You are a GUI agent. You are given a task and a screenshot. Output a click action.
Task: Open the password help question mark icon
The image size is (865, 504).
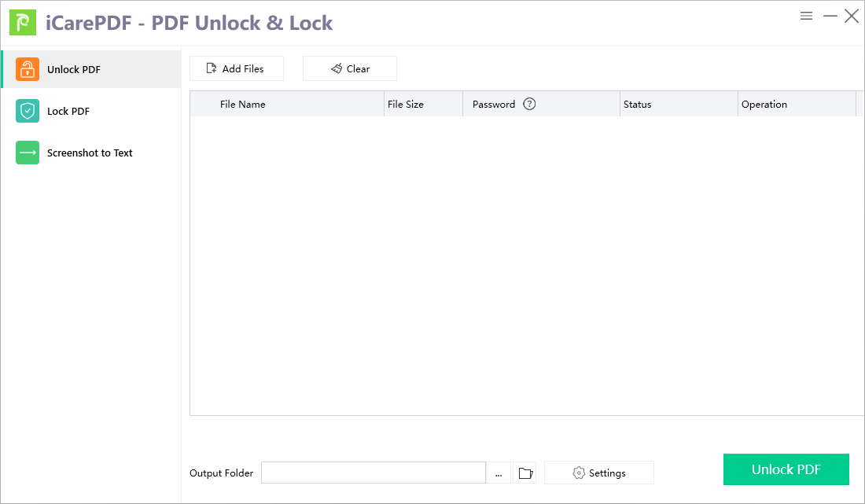coord(528,104)
